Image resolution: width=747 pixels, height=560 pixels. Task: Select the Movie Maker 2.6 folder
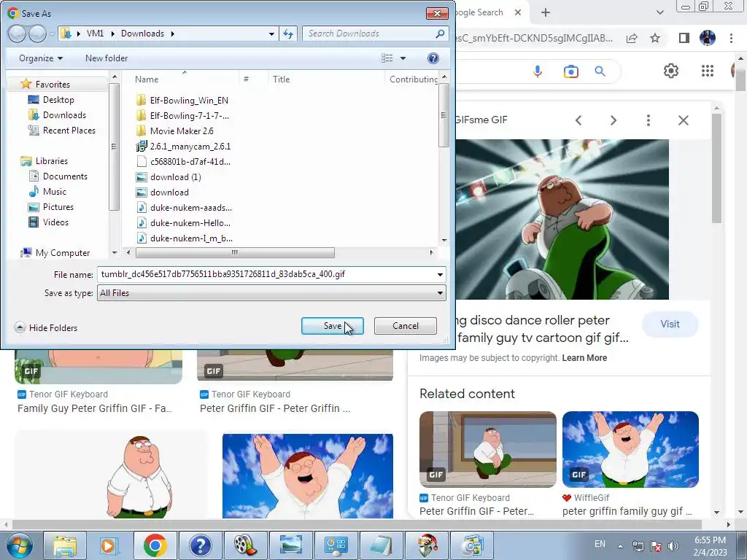tap(182, 131)
